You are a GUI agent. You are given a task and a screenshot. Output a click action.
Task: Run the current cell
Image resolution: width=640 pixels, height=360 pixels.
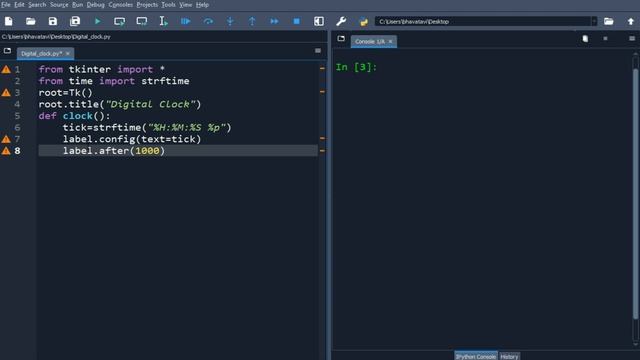click(120, 21)
